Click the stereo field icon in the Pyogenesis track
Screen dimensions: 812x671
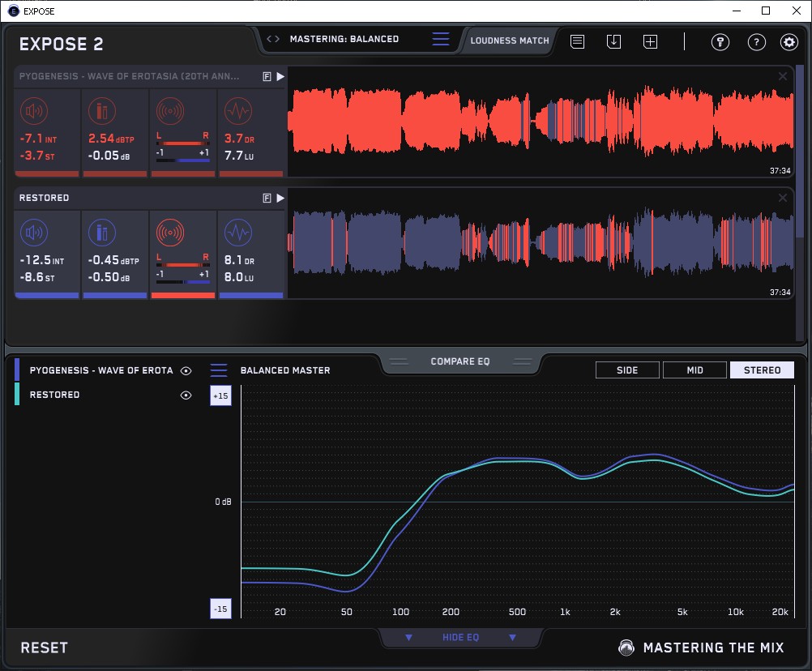[170, 111]
